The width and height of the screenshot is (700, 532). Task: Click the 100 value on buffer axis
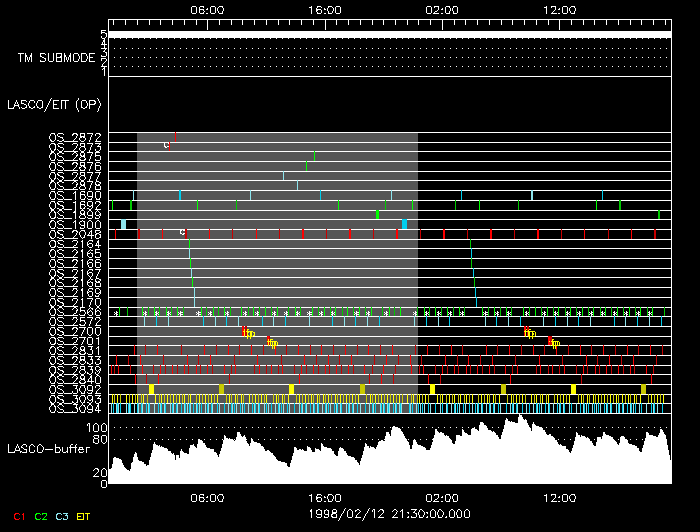tap(98, 426)
